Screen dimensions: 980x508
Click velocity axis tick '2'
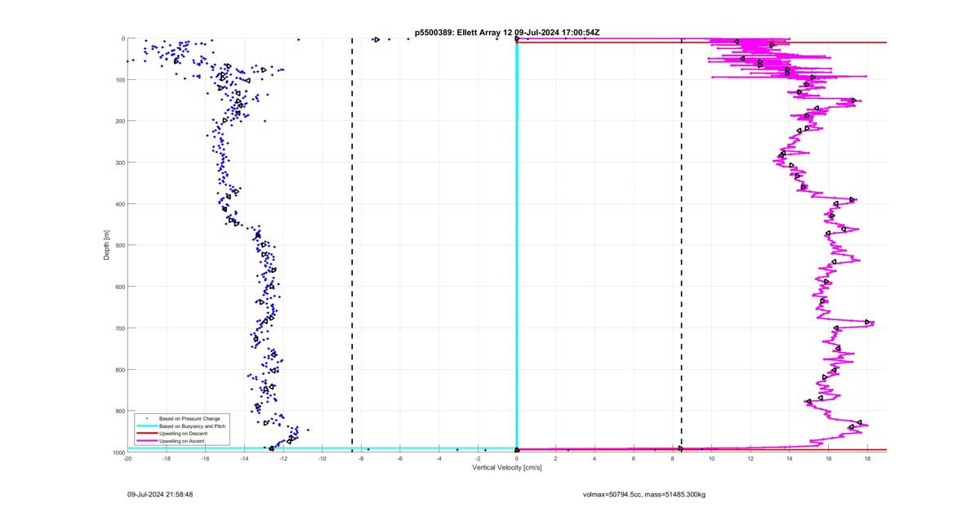[x=555, y=458]
